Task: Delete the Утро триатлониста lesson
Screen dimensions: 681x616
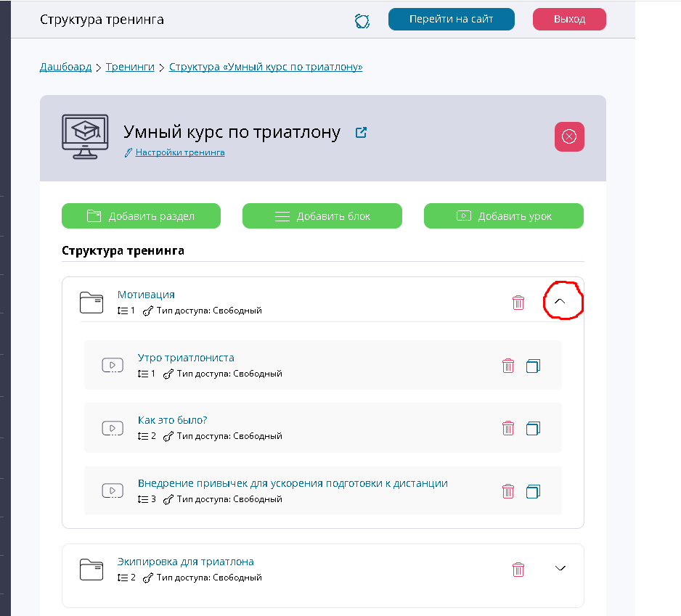Action: click(508, 366)
